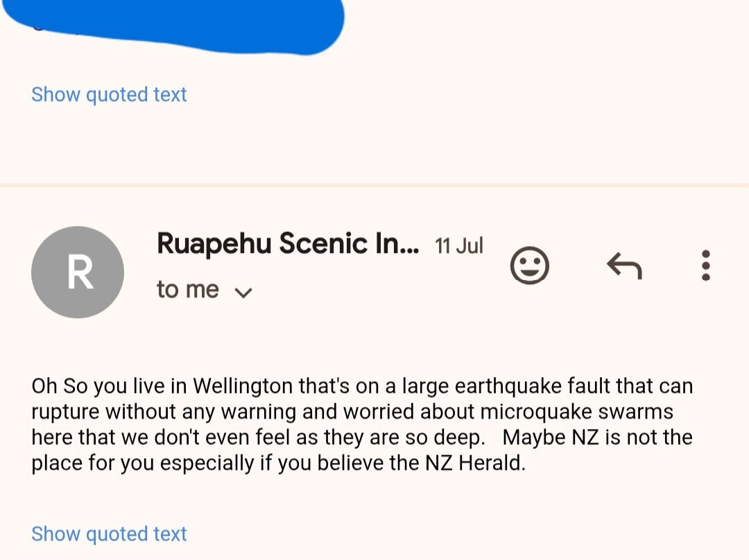
Task: Open the three-dot more options menu
Action: click(705, 265)
